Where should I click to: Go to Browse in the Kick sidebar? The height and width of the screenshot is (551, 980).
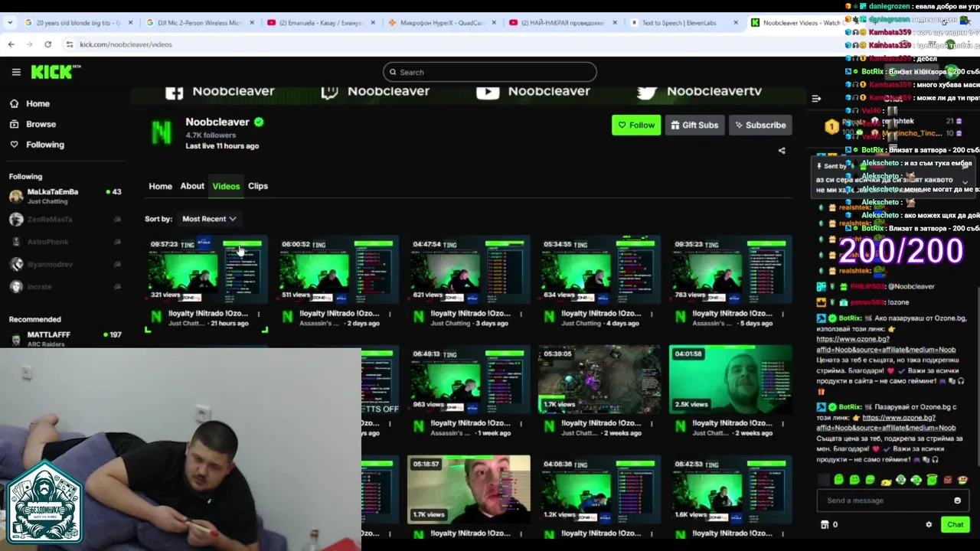pos(41,124)
